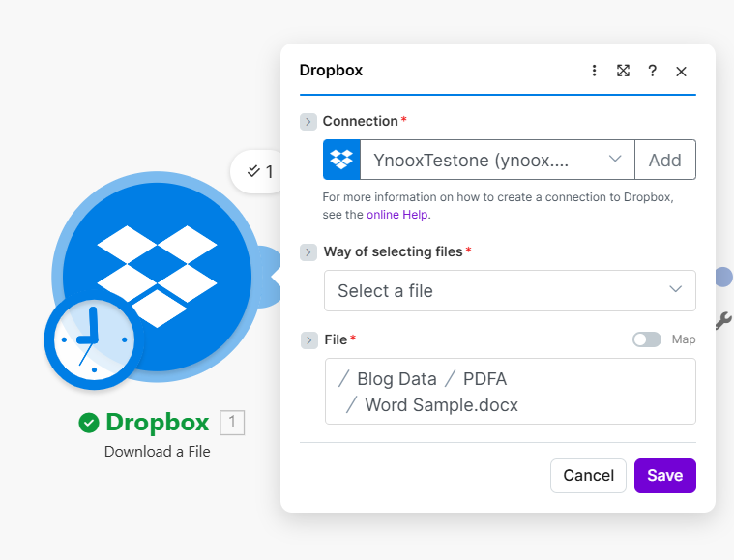This screenshot has height=560, width=734.
Task: Open the three-dot options menu in Dropbox dialog
Action: pyautogui.click(x=594, y=71)
